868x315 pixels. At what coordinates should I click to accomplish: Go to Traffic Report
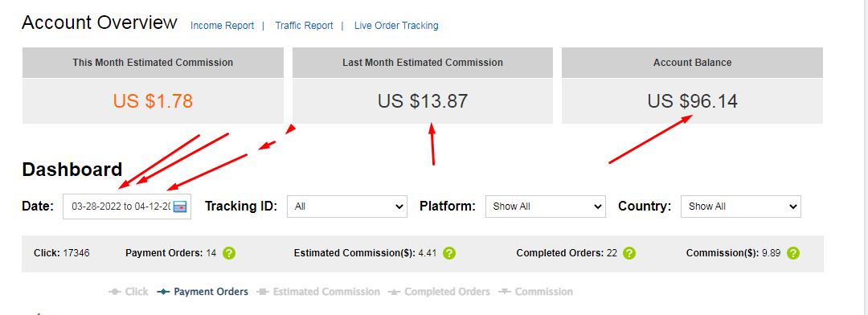tap(304, 26)
